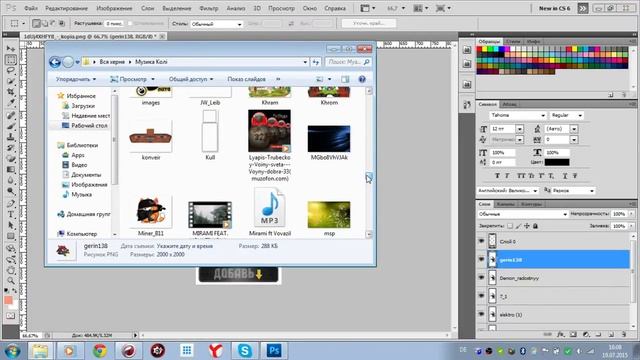This screenshot has width=640, height=360.
Task: Click the layer style fx icon
Action: tap(561, 334)
